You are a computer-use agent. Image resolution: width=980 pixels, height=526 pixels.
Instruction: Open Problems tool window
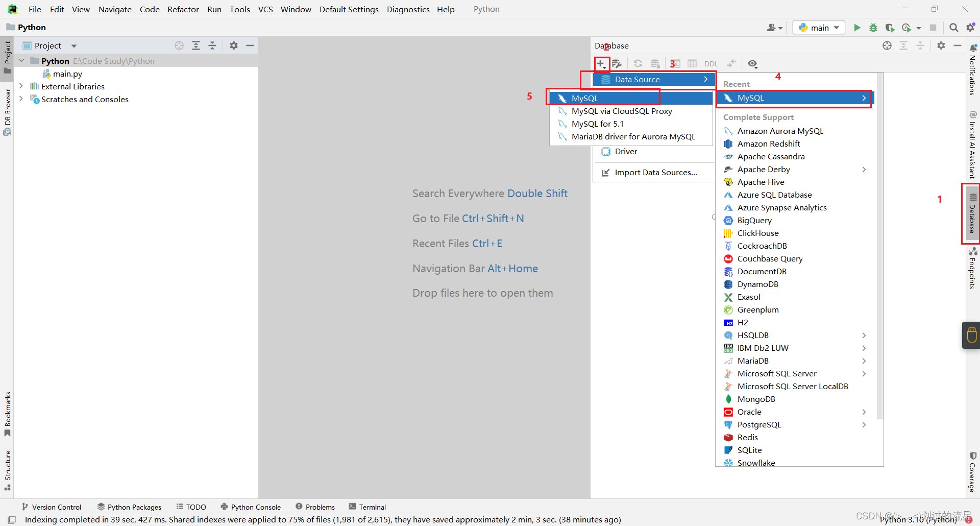point(315,507)
